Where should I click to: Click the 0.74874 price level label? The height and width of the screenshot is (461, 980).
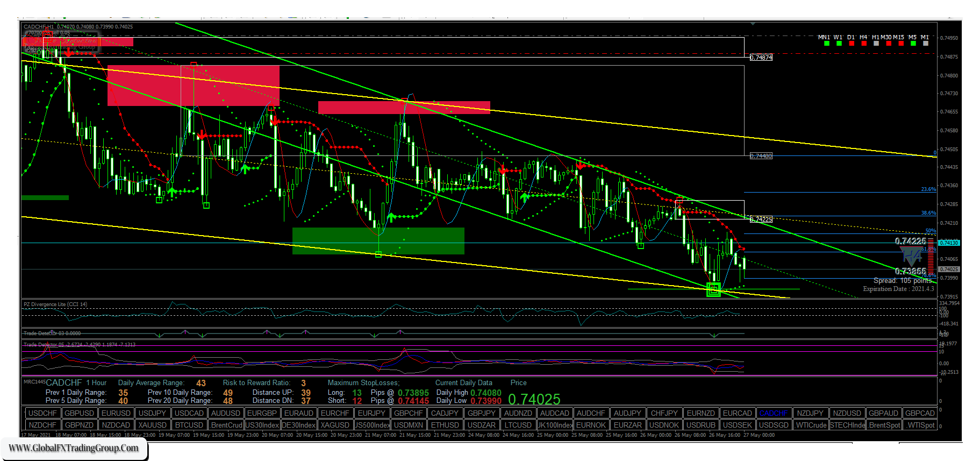point(761,58)
